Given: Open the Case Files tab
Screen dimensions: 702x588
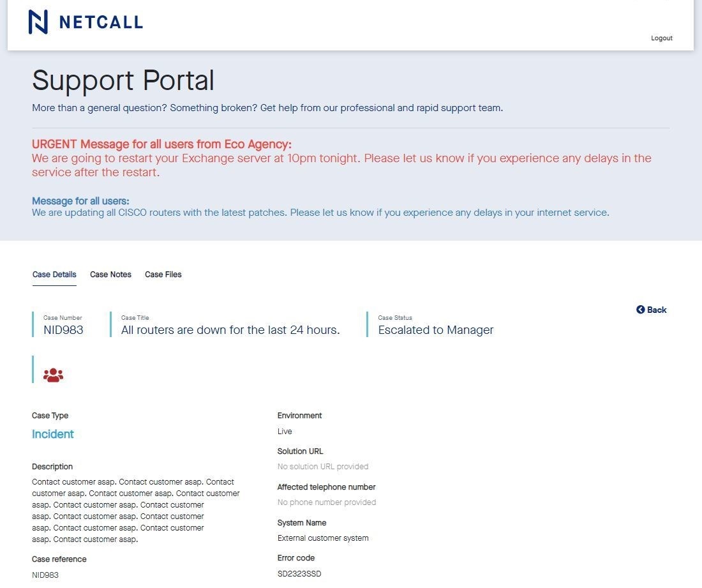Looking at the screenshot, I should [163, 275].
